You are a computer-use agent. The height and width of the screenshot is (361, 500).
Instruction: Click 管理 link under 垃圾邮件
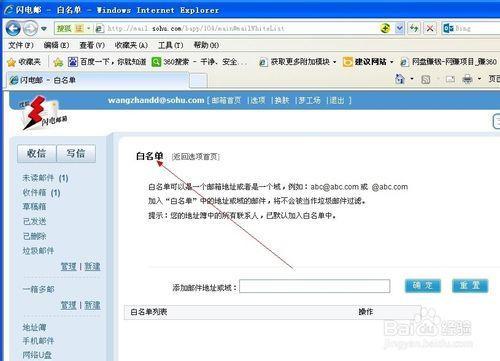(x=69, y=267)
